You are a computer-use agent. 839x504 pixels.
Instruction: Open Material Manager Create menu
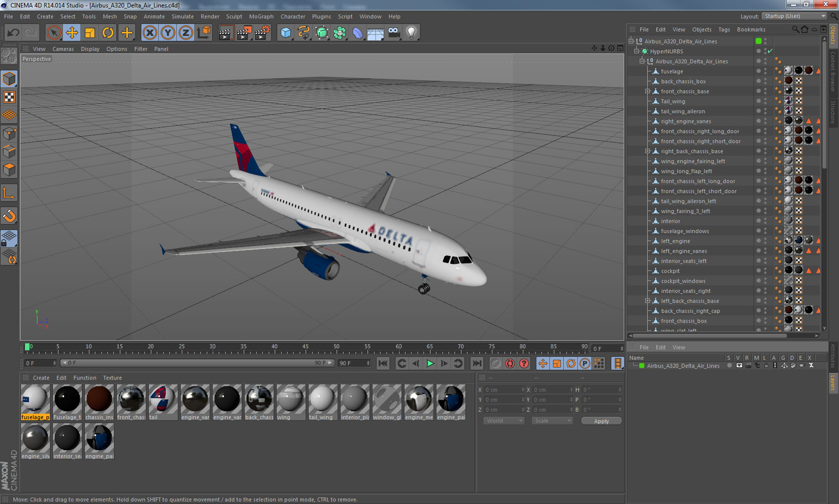(41, 378)
